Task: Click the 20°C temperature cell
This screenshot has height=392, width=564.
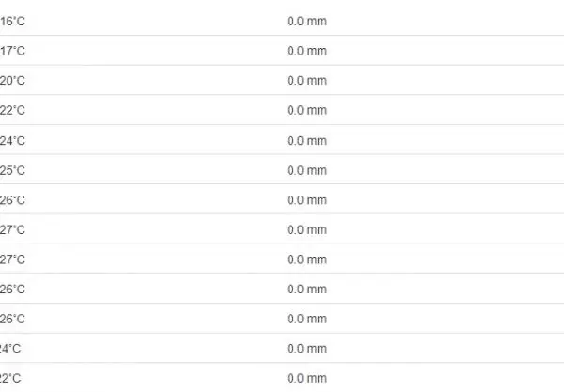Action: (12, 81)
